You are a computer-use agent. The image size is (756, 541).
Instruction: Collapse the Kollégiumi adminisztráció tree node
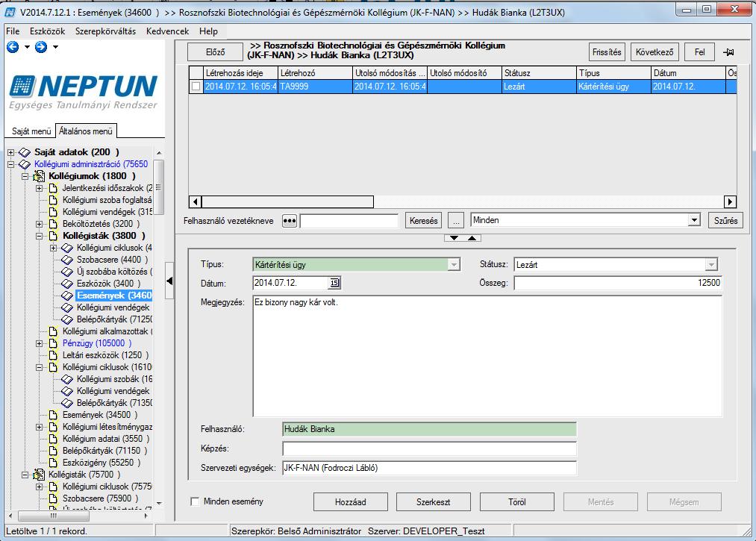(x=10, y=164)
